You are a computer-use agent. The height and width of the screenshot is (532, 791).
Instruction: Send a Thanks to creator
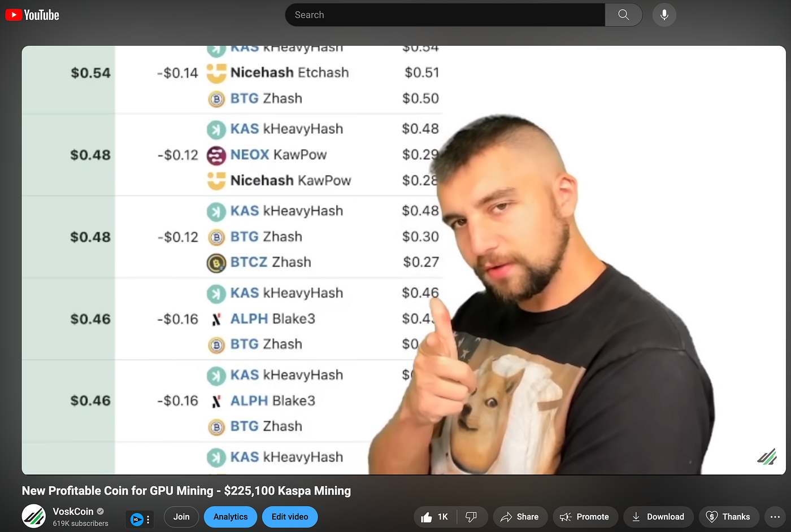click(x=729, y=517)
